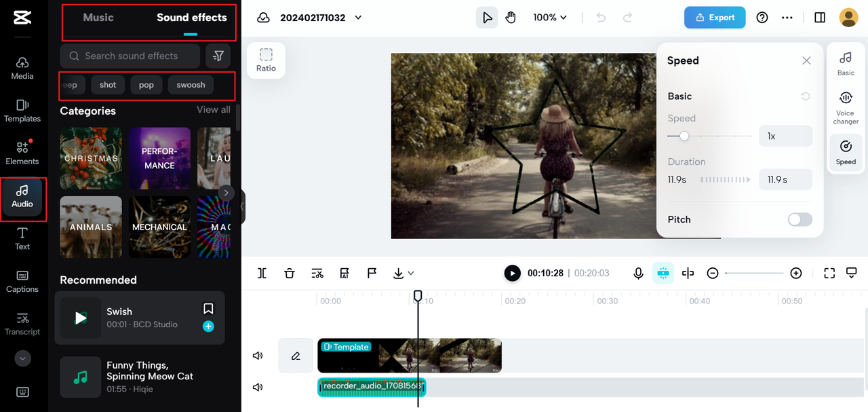This screenshot has width=868, height=412.
Task: Adjust the Speed slider handle
Action: (x=684, y=136)
